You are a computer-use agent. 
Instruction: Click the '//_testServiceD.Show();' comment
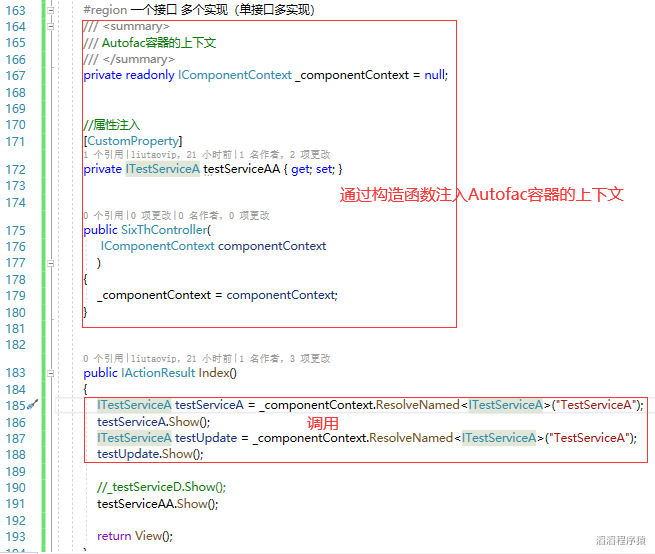[x=161, y=487]
